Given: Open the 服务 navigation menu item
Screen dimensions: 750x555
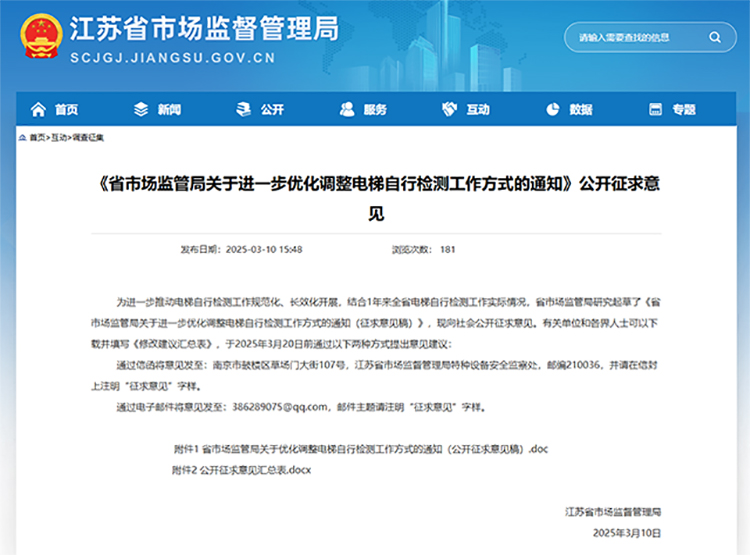Looking at the screenshot, I should coord(375,109).
